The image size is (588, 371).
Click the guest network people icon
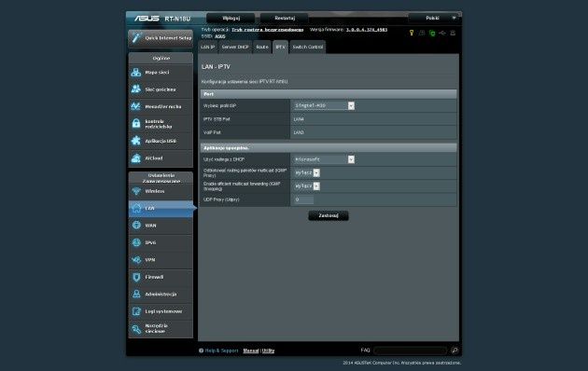click(136, 89)
